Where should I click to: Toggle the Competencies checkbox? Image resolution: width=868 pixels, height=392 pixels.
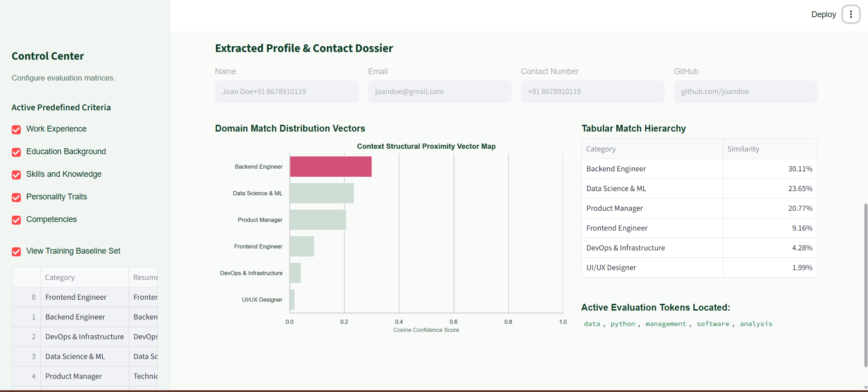tap(16, 220)
